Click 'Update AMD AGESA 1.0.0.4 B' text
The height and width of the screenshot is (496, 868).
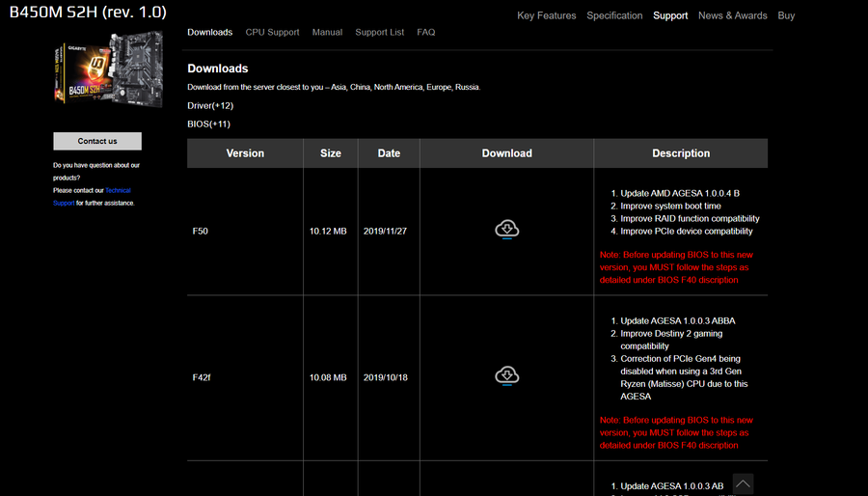point(680,193)
